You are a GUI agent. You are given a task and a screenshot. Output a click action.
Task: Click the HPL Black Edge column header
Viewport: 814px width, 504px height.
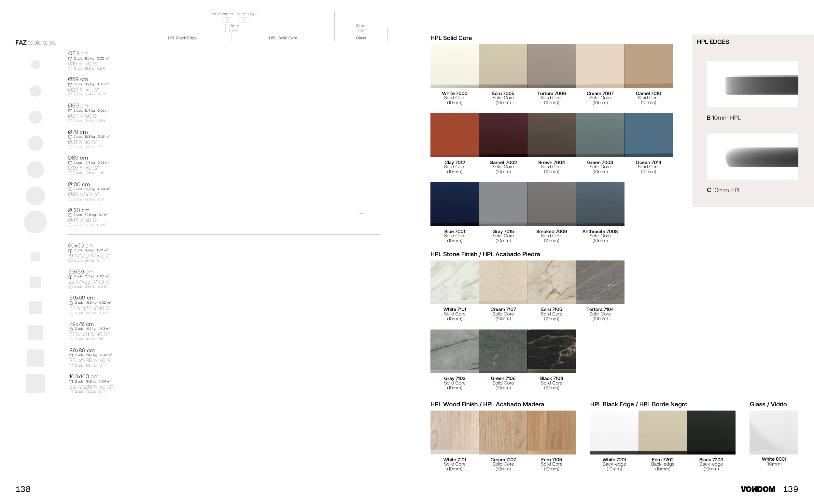click(182, 38)
